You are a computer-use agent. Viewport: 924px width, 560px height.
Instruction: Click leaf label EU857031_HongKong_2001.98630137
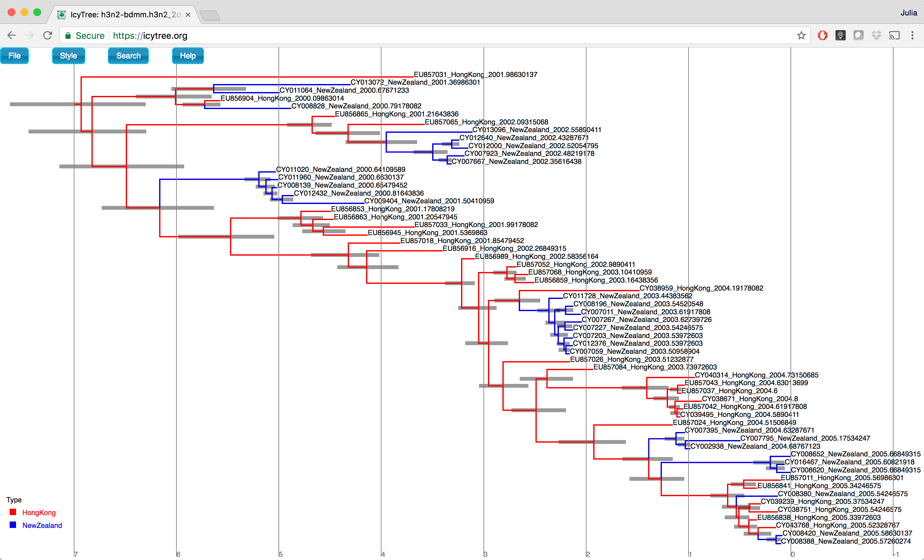point(475,75)
